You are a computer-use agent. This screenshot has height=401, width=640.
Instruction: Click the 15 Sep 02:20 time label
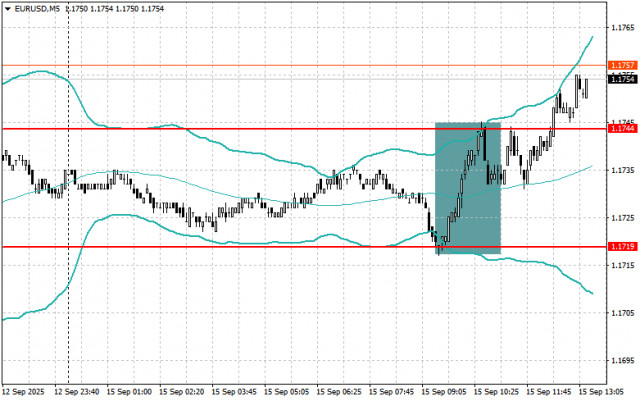click(182, 392)
